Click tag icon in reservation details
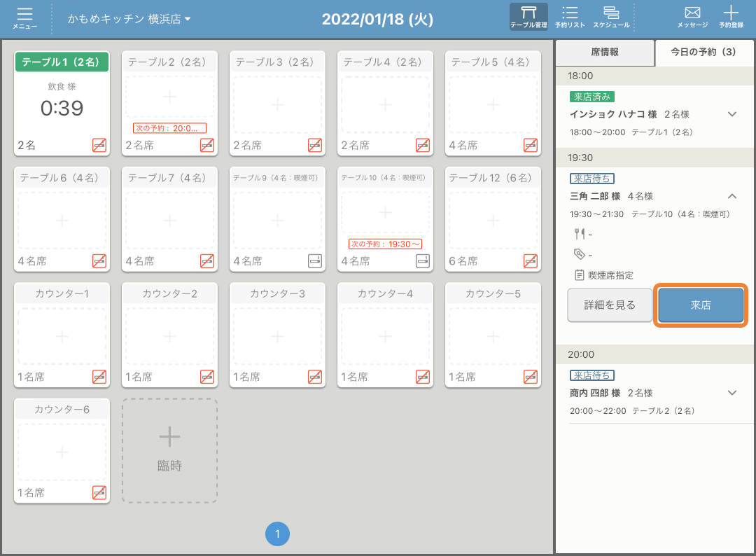756x556 pixels. coord(579,254)
